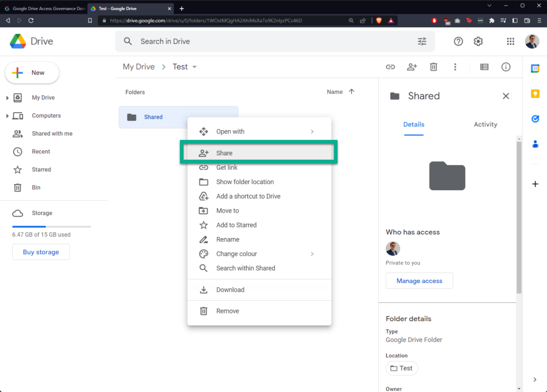The width and height of the screenshot is (547, 392).
Task: Open Google Contacts side panel
Action: click(x=535, y=144)
